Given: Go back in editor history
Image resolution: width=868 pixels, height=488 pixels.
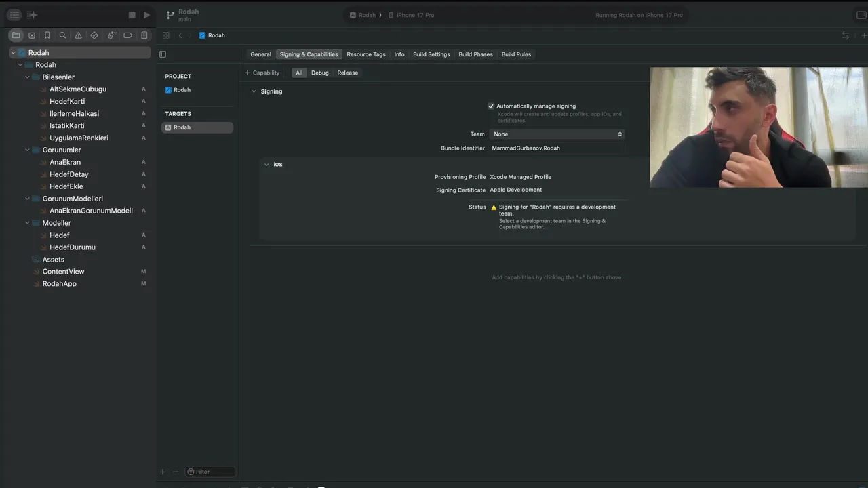Looking at the screenshot, I should click(180, 35).
